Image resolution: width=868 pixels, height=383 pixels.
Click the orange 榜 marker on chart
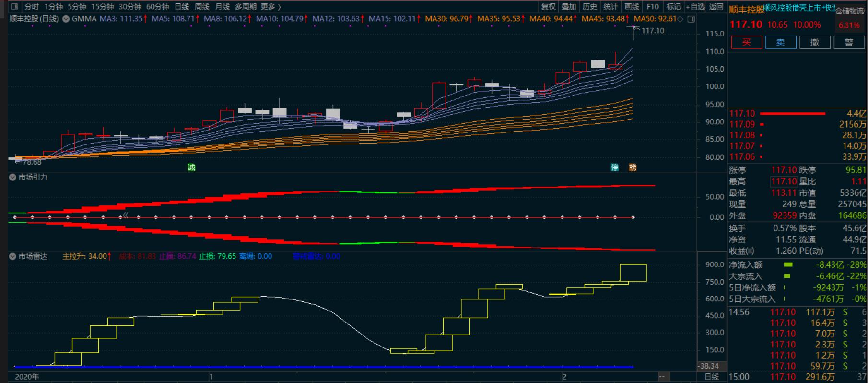(x=633, y=168)
